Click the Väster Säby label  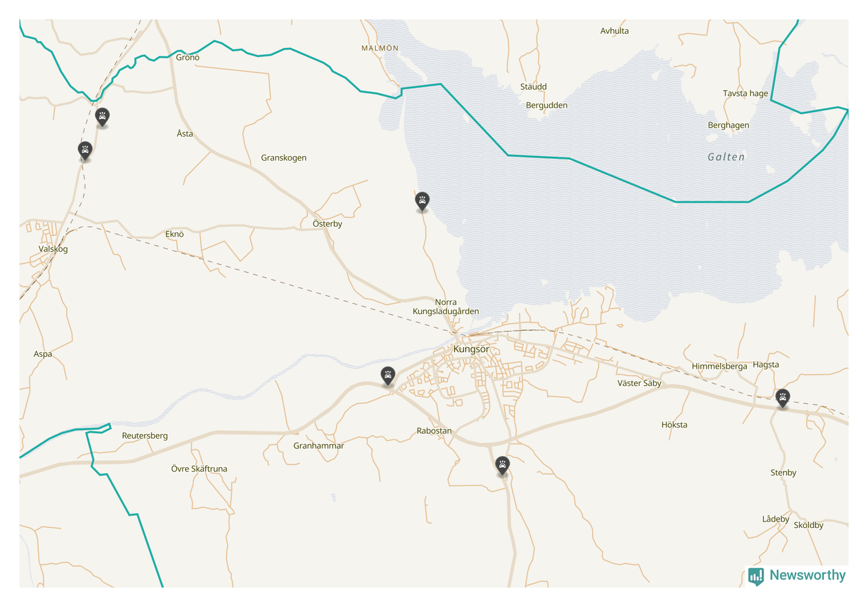coord(639,383)
